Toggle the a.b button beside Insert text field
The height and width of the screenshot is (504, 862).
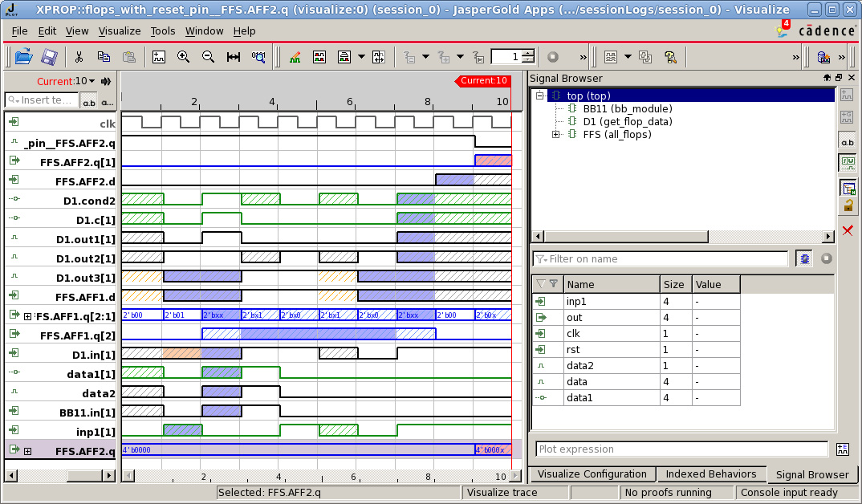point(88,101)
